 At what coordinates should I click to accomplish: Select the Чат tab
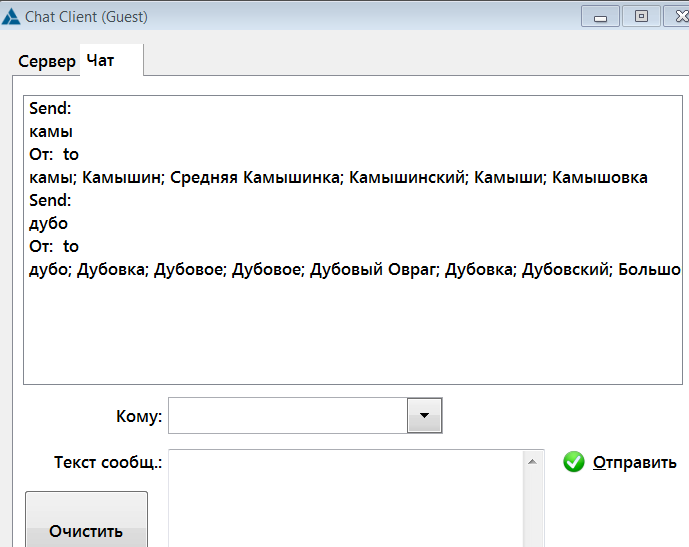pyautogui.click(x=101, y=61)
